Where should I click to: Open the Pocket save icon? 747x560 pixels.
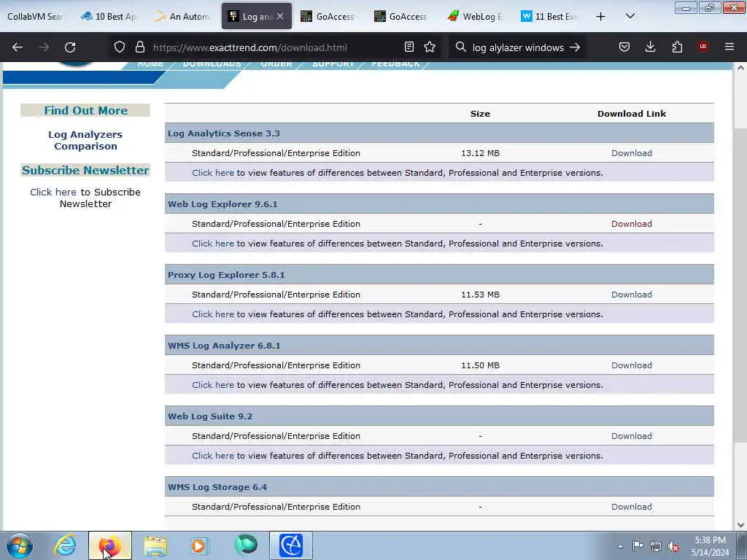click(624, 47)
